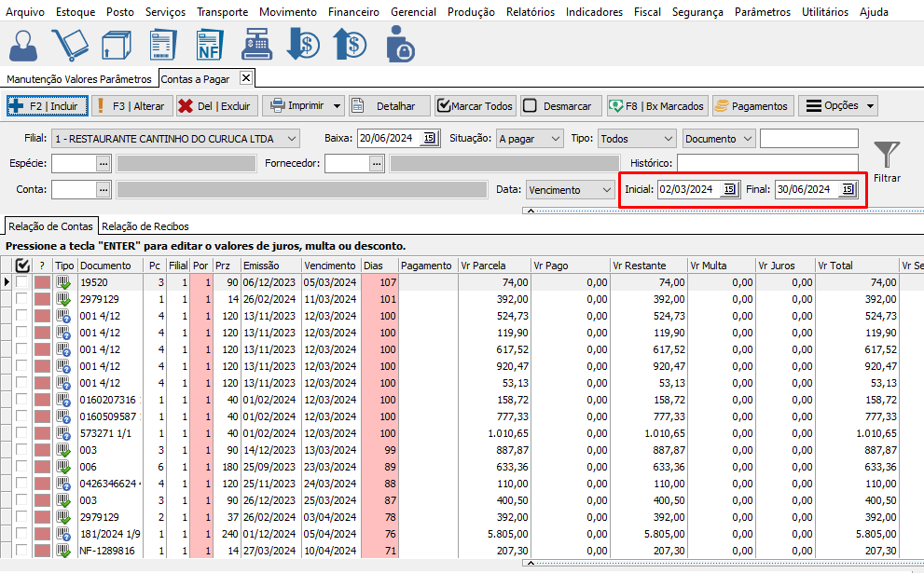
Task: Click the NF invoice toolbar icon
Action: (x=209, y=46)
